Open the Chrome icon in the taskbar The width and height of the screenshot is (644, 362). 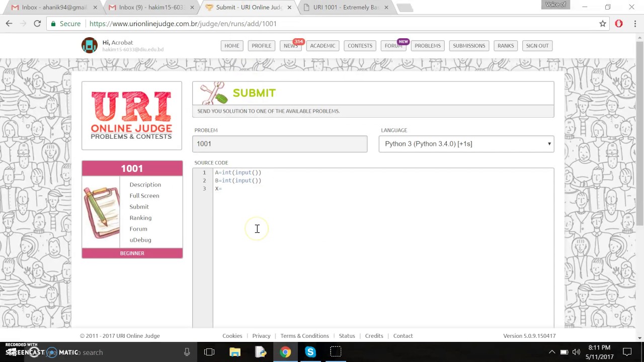pos(285,352)
